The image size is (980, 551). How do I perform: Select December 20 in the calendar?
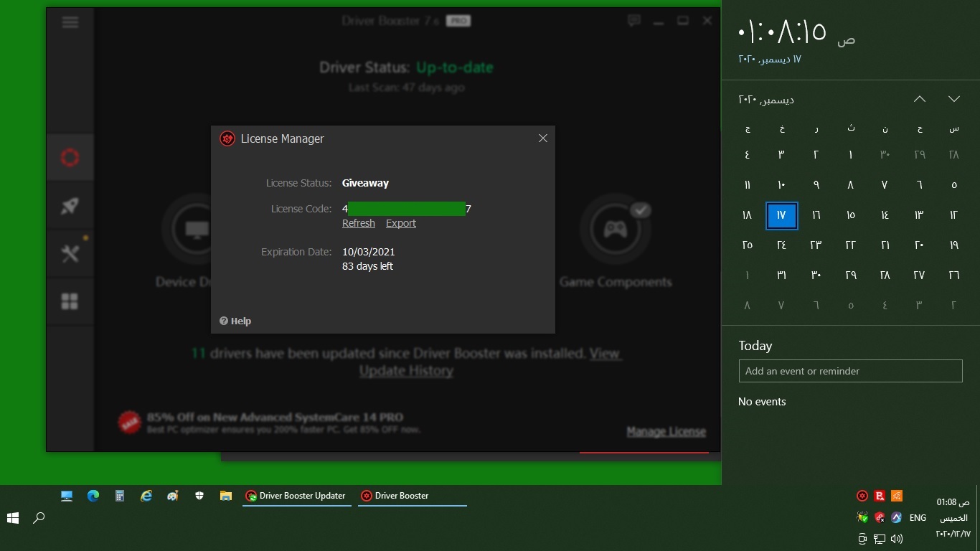919,245
